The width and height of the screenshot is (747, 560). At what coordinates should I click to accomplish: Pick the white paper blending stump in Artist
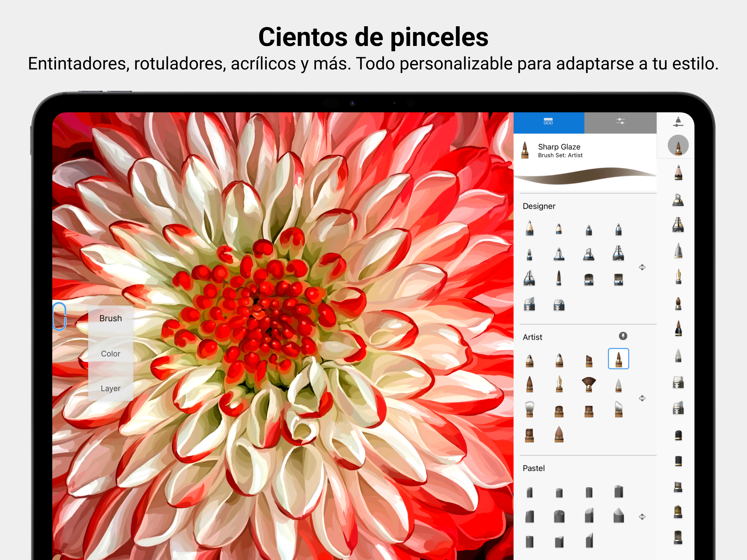[618, 385]
